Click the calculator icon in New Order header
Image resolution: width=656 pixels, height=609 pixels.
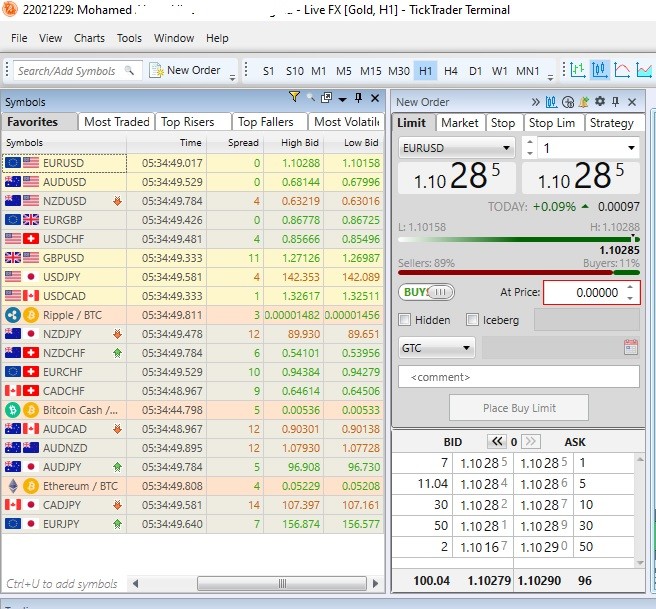coord(568,102)
